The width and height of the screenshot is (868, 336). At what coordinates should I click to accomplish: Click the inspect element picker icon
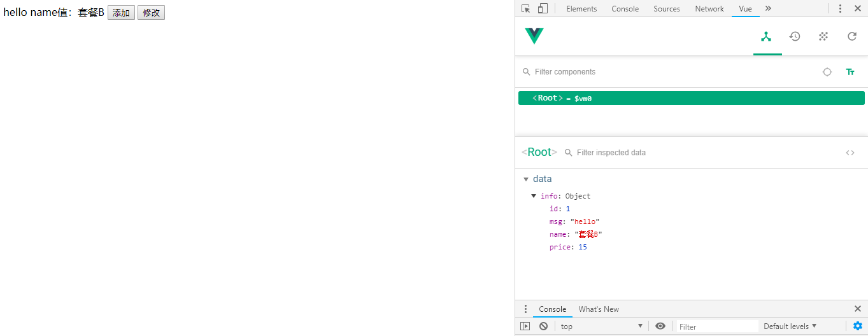pos(525,8)
